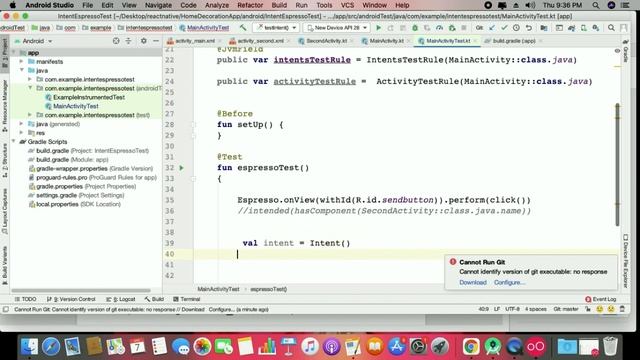Click the Configure link in Git notification
Screen dimensions: 640x360
coord(509,282)
